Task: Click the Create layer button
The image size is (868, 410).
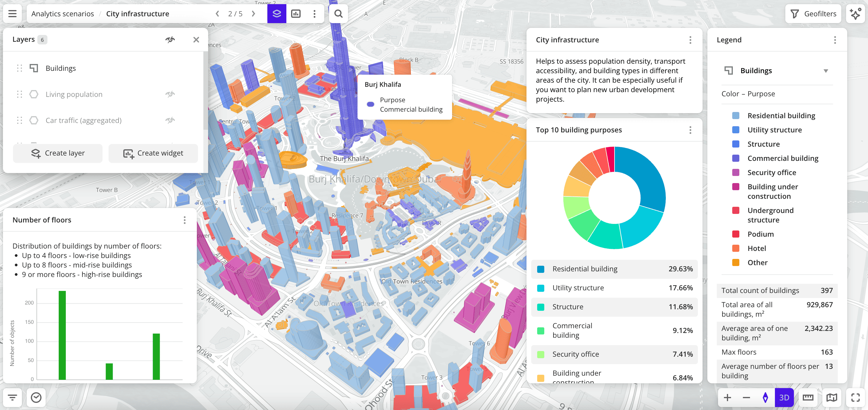Action: [57, 153]
